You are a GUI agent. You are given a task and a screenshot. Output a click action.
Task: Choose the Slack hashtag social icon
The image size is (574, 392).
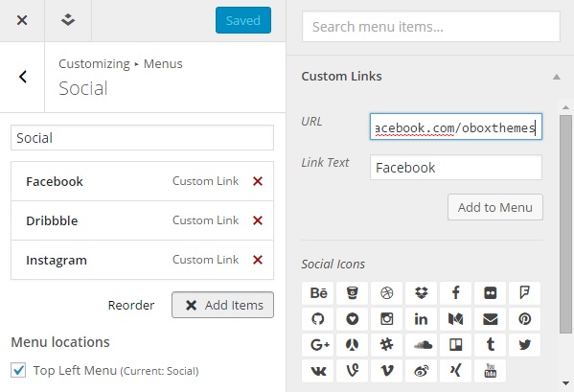[386, 345]
